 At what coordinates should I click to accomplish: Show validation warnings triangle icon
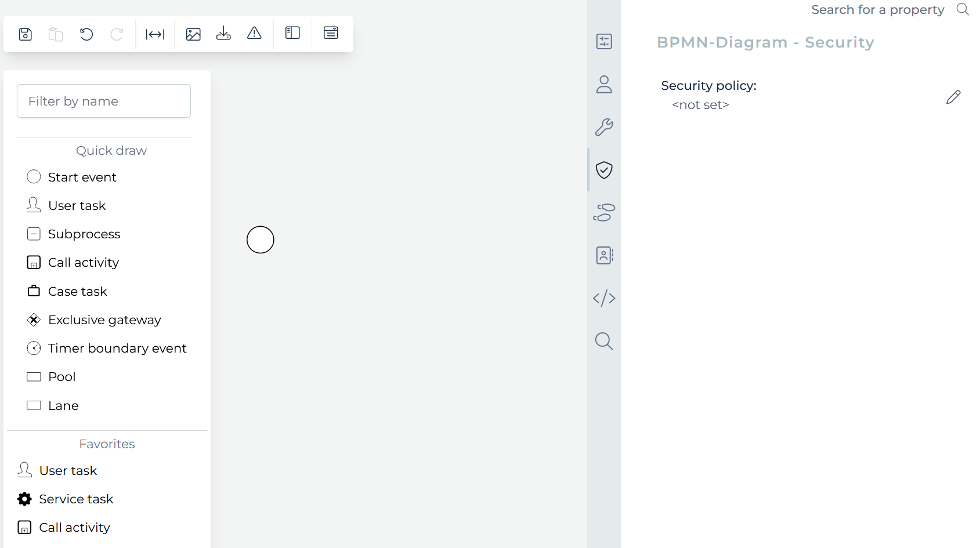254,34
